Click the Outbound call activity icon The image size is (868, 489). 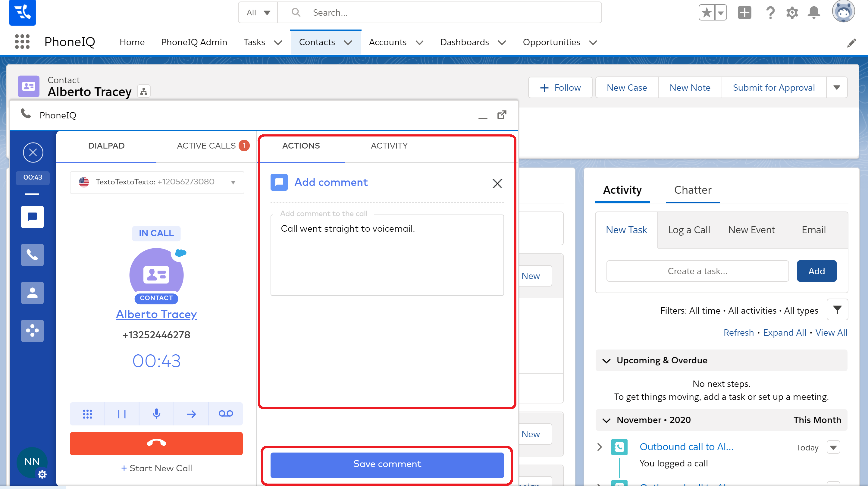[x=619, y=447]
